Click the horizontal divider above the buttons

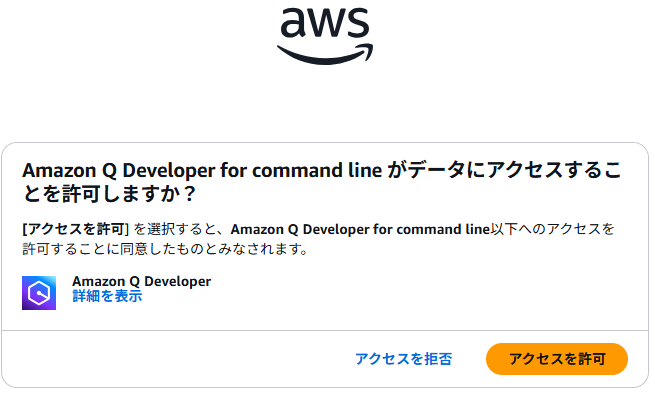tap(325, 330)
